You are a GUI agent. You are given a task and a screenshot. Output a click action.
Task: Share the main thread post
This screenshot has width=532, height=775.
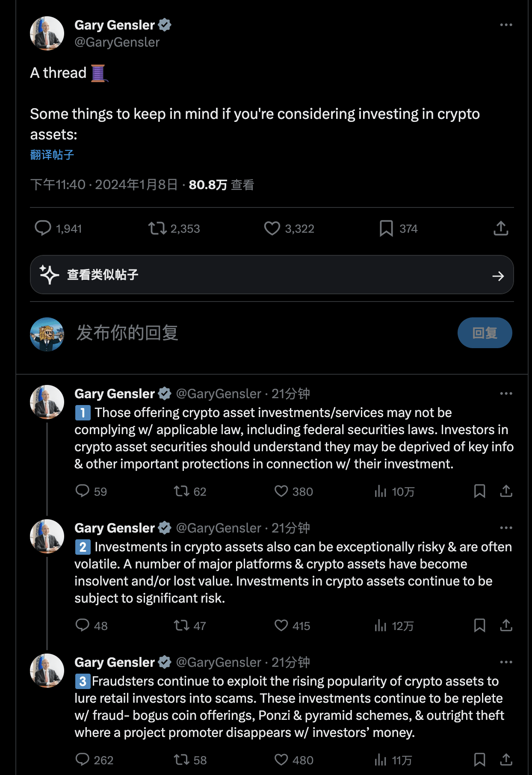(501, 228)
